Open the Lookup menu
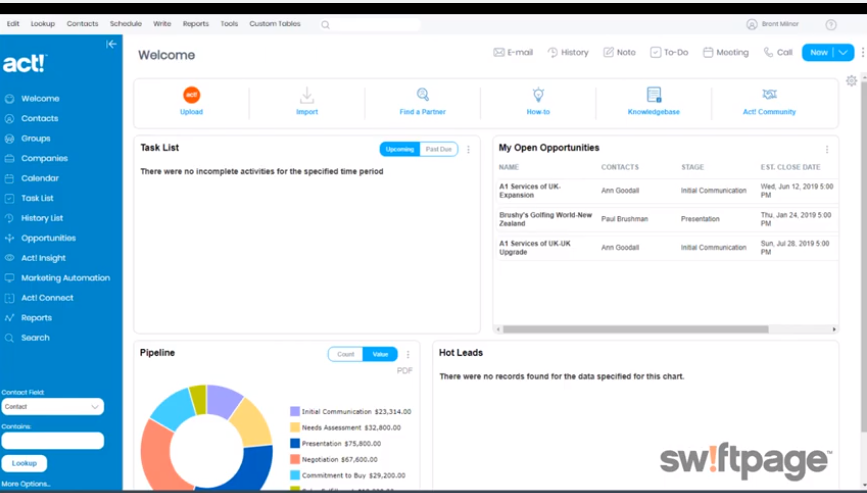 [43, 24]
